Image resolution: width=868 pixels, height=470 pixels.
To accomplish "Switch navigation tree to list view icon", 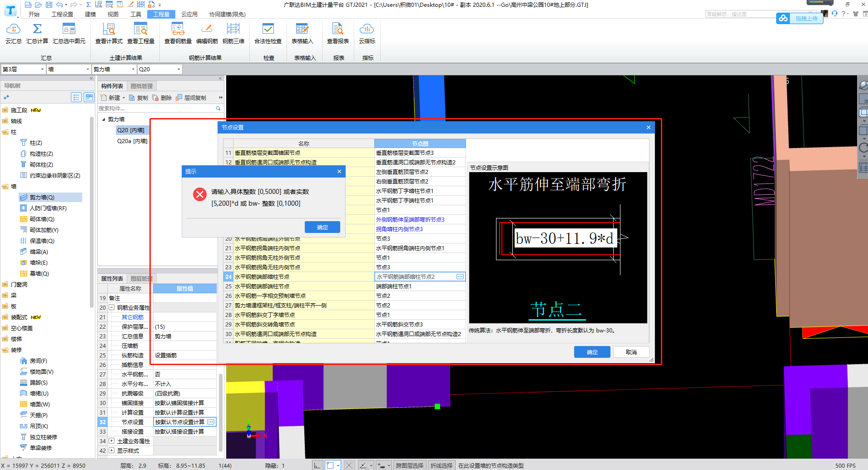I will [76, 97].
